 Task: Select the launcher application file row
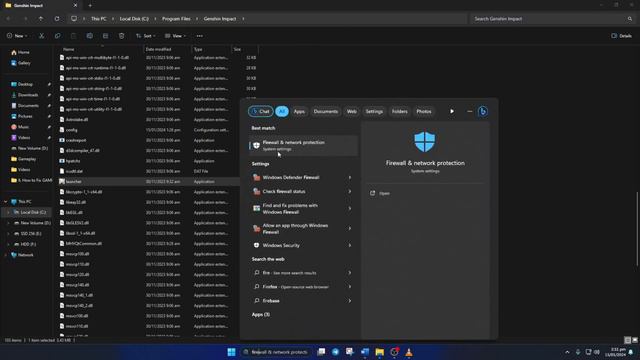coord(149,181)
